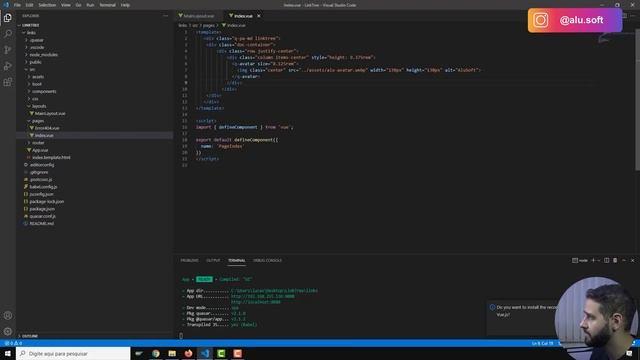The height and width of the screenshot is (360, 640).
Task: Expand the components folder
Action: coord(44,91)
